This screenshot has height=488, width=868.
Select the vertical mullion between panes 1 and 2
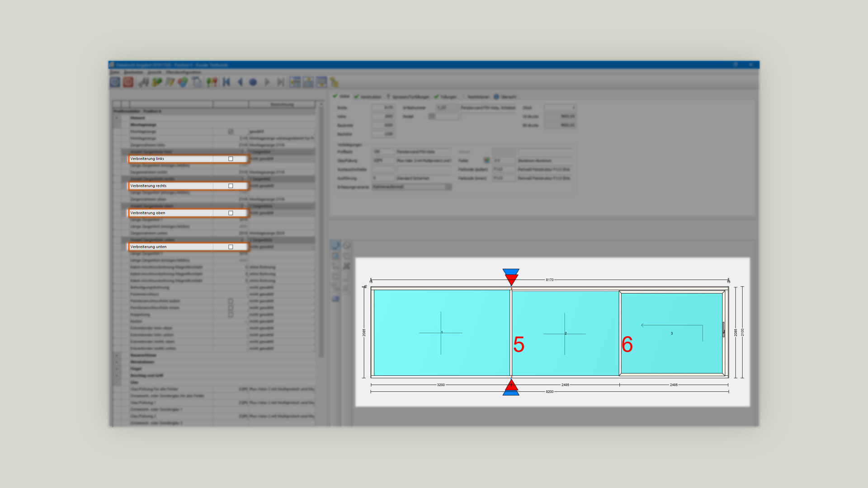[x=511, y=333]
